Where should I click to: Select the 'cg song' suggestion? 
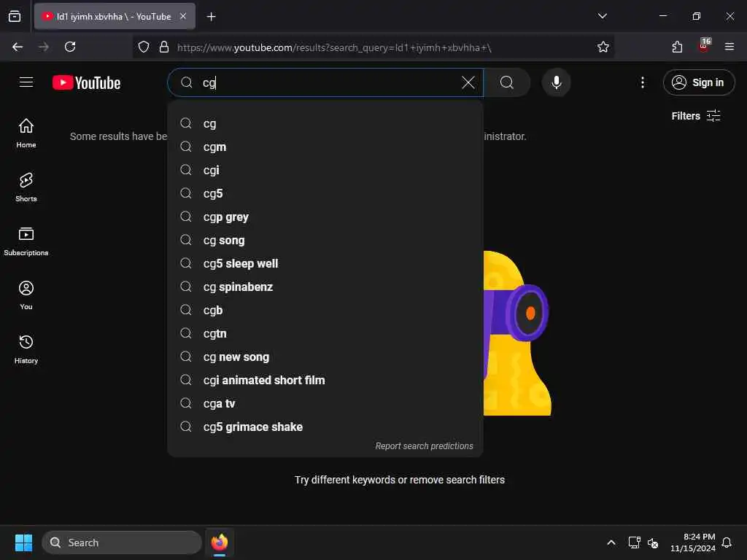(x=325, y=240)
